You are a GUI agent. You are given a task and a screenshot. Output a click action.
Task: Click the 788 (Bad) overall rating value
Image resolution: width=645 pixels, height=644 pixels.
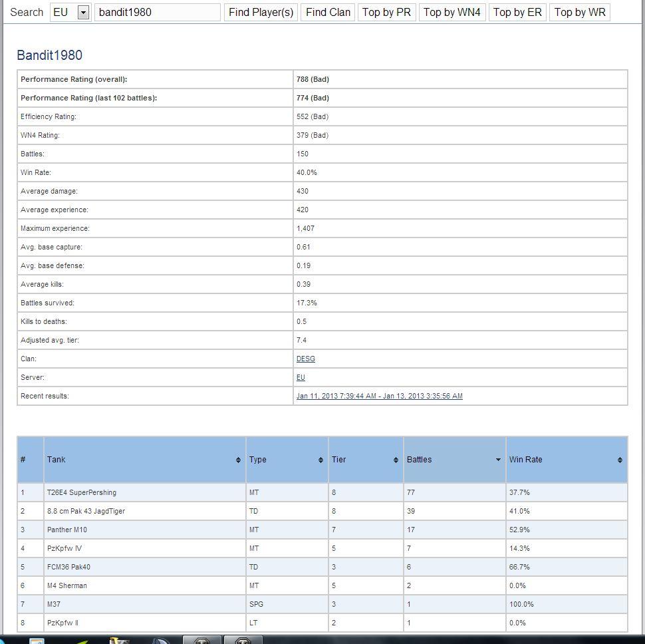pyautogui.click(x=313, y=79)
